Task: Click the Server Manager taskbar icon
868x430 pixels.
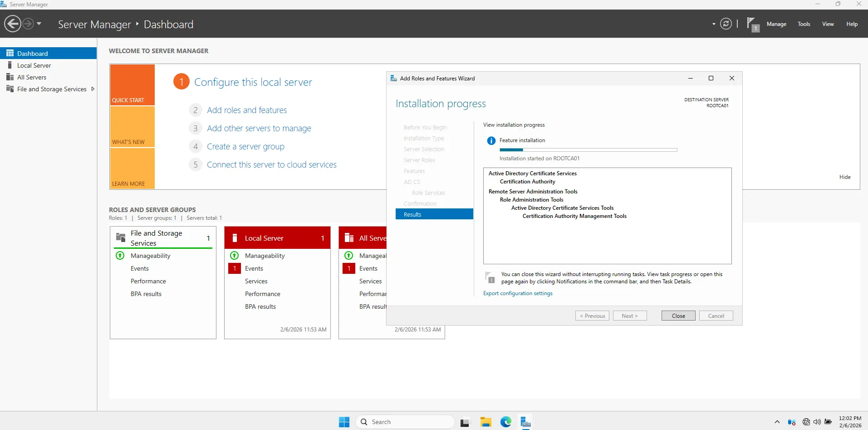Action: pos(525,422)
